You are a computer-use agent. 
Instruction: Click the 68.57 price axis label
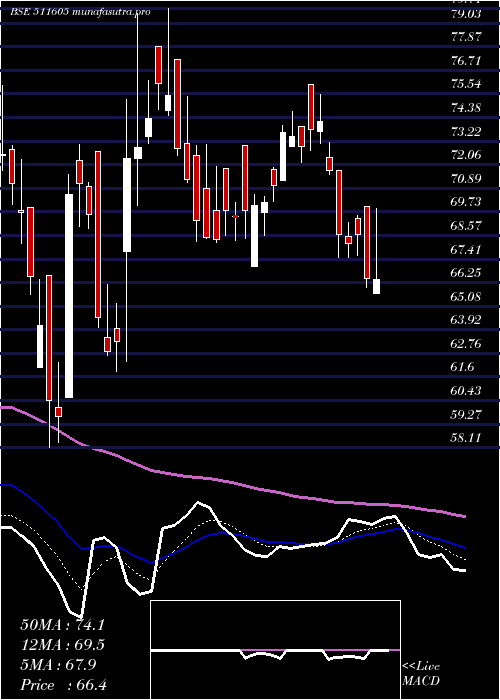tap(466, 225)
